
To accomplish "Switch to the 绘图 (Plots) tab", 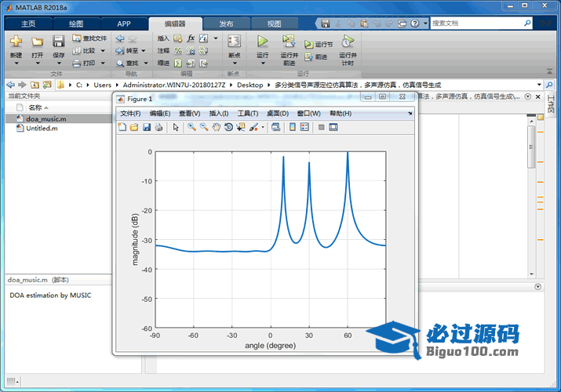I will point(76,24).
